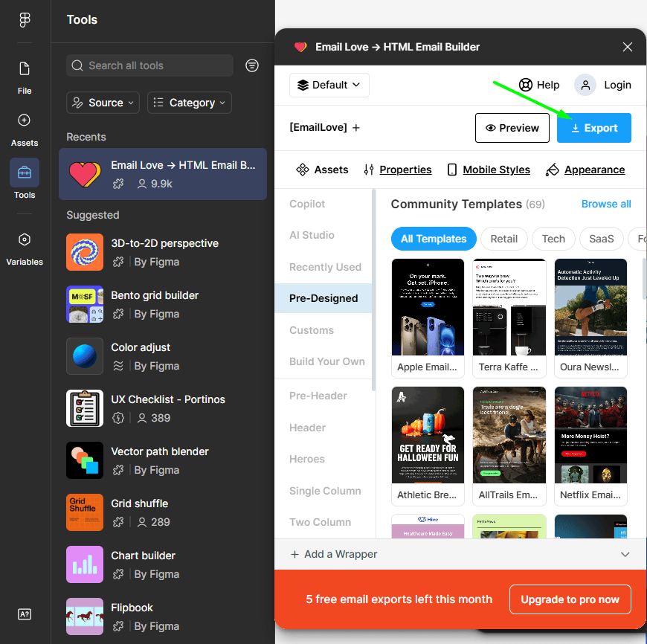Select the SaaS filter chip

pyautogui.click(x=601, y=239)
